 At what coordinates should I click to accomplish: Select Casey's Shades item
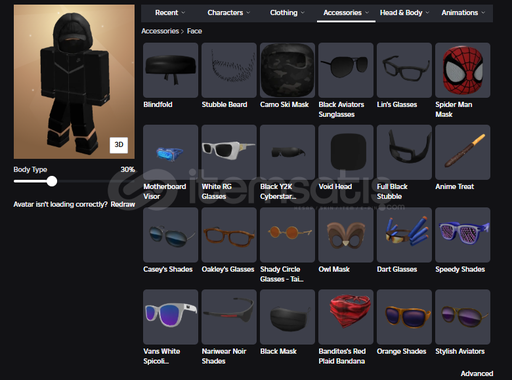click(x=170, y=235)
